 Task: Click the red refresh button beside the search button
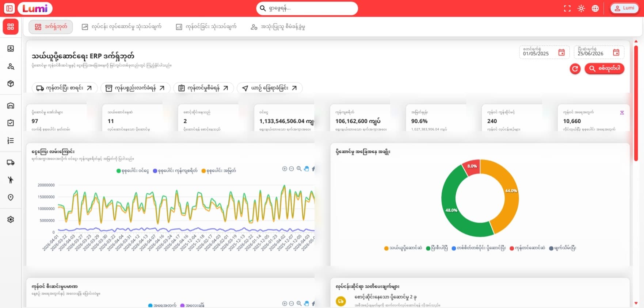575,68
